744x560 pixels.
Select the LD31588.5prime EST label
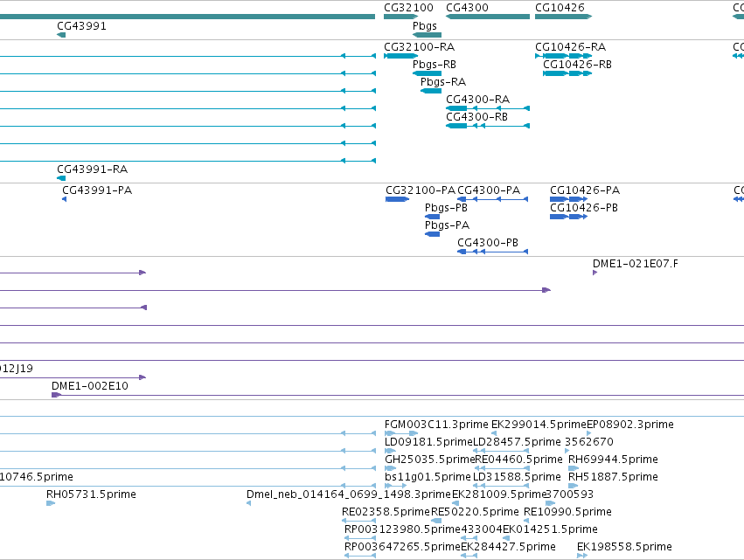pyautogui.click(x=518, y=477)
